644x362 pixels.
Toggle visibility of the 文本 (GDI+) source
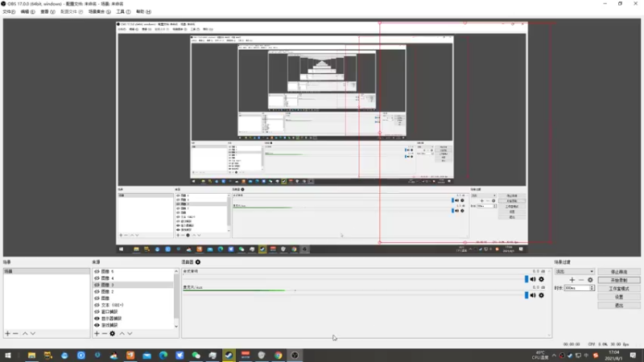[x=97, y=305]
